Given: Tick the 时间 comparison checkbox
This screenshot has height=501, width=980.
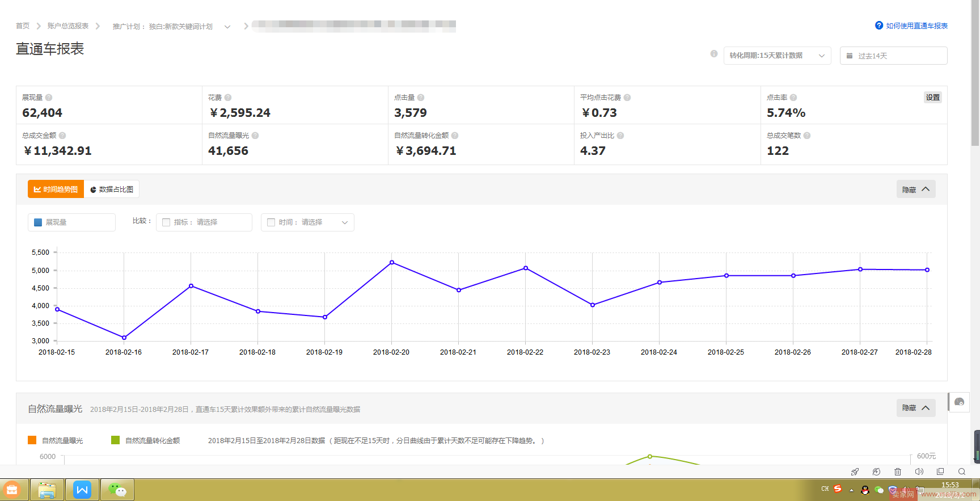Looking at the screenshot, I should [x=271, y=222].
